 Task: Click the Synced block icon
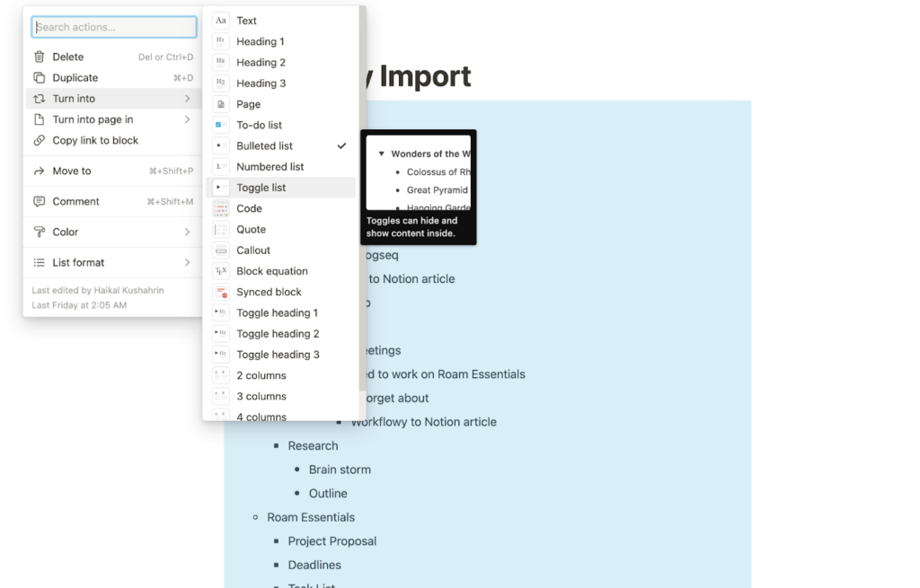tap(221, 292)
